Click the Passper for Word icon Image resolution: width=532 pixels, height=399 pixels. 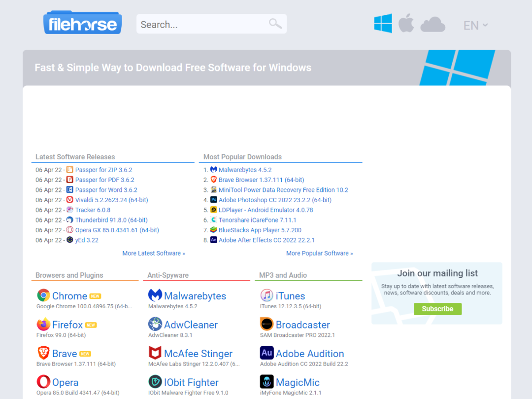69,189
